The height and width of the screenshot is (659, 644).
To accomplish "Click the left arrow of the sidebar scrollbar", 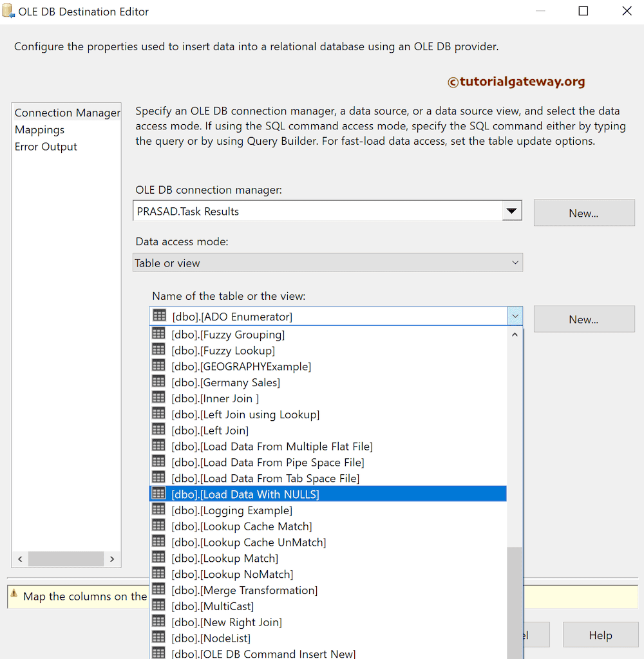I will click(20, 559).
